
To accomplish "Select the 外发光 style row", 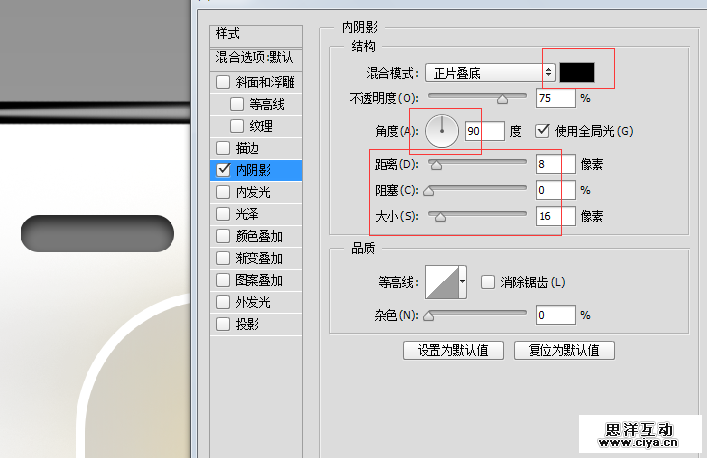I will (x=256, y=302).
